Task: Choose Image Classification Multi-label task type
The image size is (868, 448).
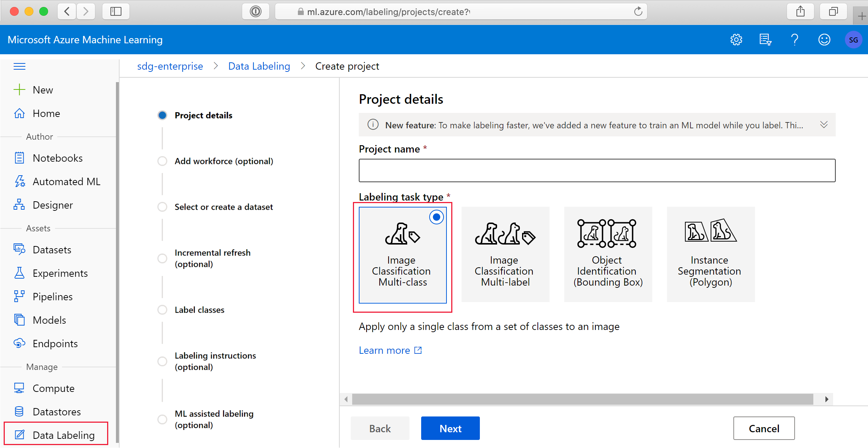Action: [x=505, y=254]
